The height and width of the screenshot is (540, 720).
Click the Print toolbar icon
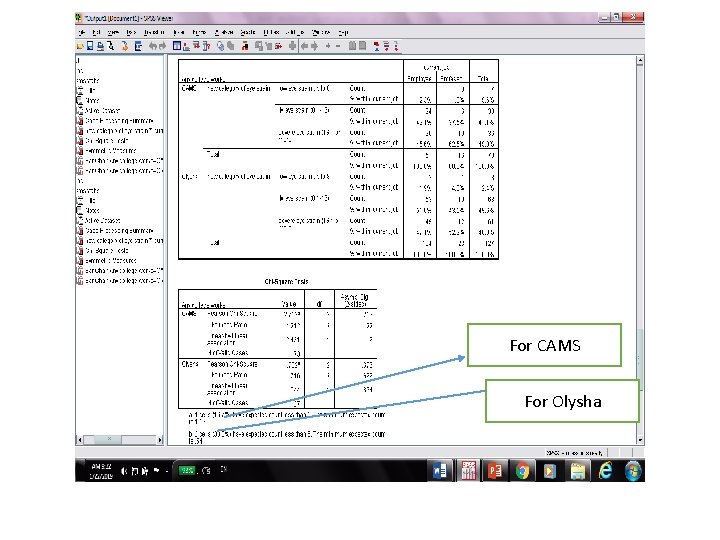coord(100,46)
